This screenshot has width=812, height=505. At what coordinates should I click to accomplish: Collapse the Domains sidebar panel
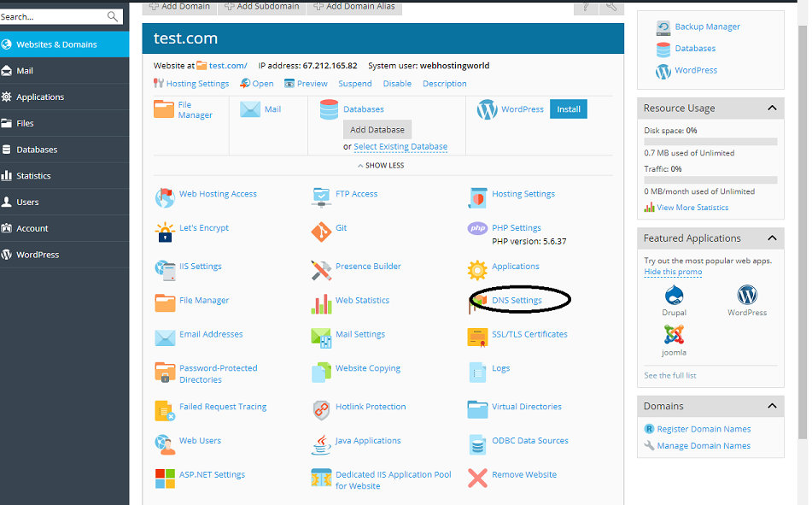pyautogui.click(x=772, y=406)
